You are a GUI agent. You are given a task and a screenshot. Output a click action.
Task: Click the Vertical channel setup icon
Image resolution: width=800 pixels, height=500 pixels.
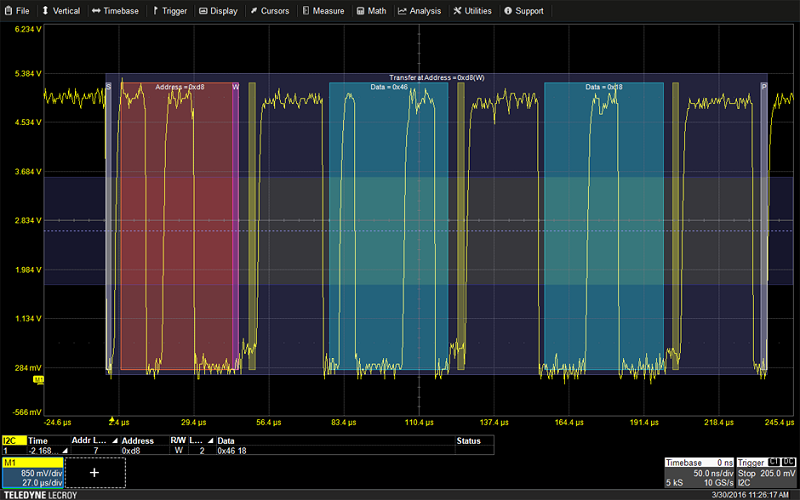pos(46,11)
